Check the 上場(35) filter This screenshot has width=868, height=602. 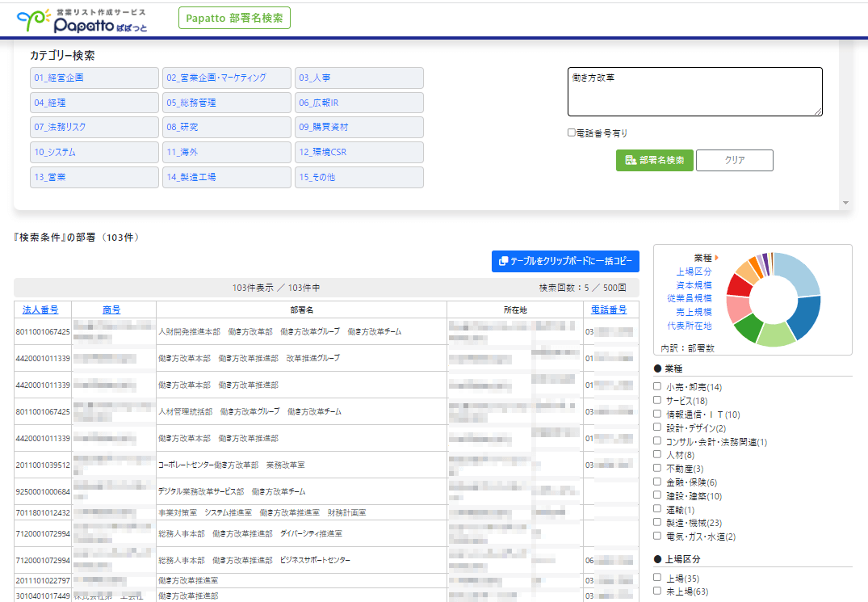(x=657, y=578)
